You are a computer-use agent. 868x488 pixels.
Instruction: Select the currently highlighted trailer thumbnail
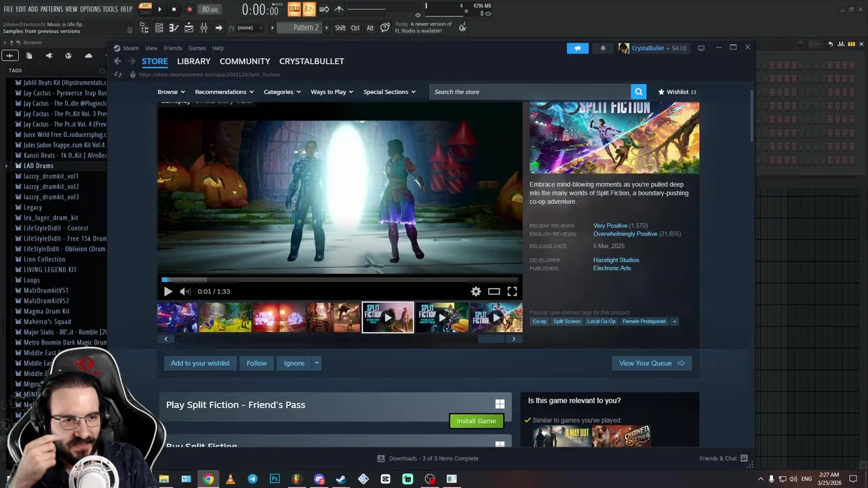click(388, 317)
